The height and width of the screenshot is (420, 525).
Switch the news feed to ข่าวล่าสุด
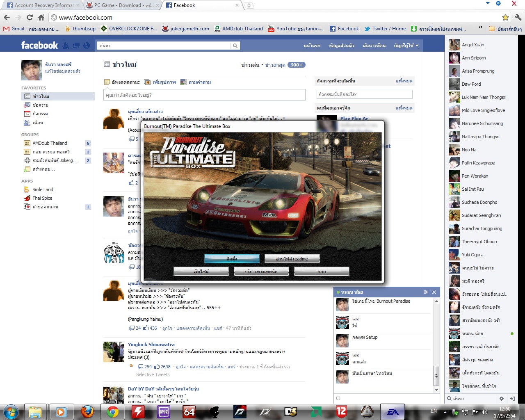275,65
